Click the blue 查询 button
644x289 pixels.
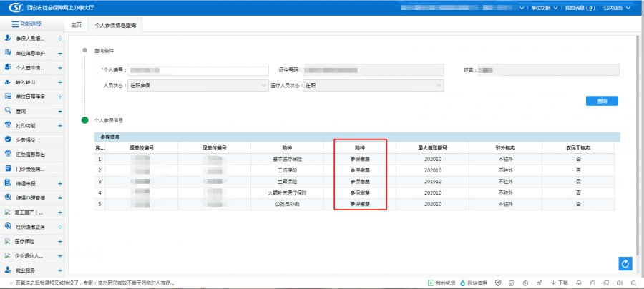point(602,102)
